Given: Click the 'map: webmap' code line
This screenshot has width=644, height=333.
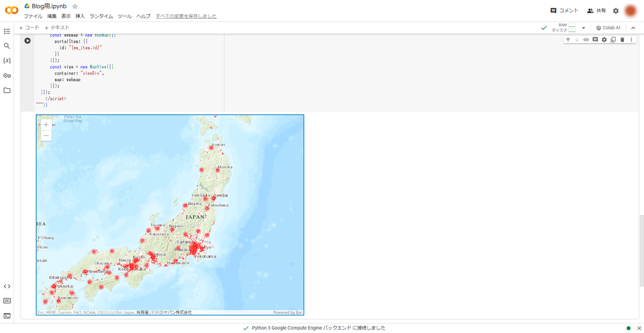Looking at the screenshot, I should tap(67, 80).
